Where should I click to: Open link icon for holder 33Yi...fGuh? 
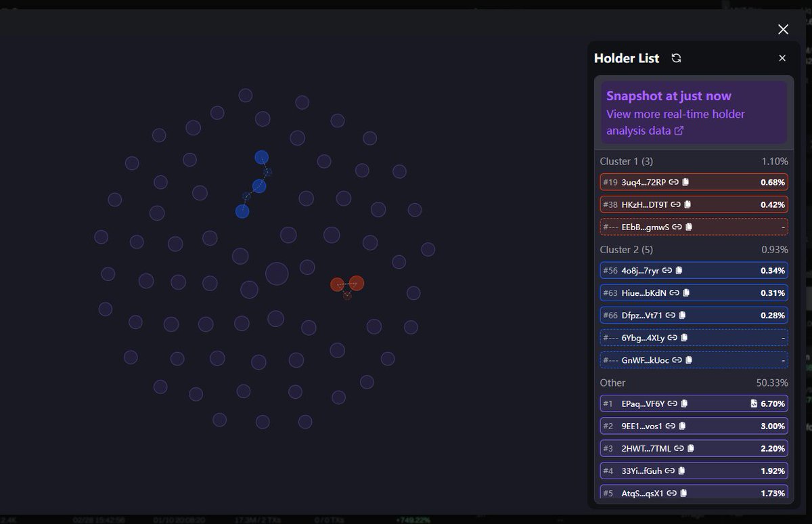pos(669,471)
